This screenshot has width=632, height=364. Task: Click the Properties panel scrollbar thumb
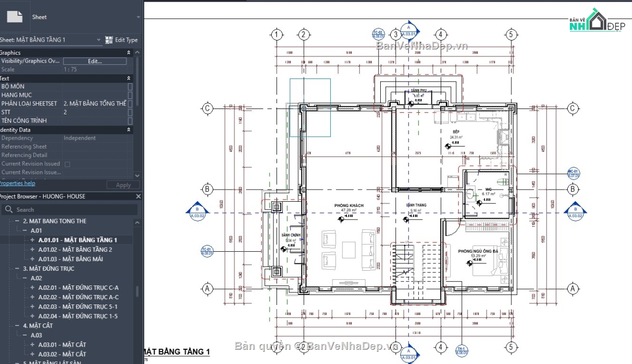137,82
